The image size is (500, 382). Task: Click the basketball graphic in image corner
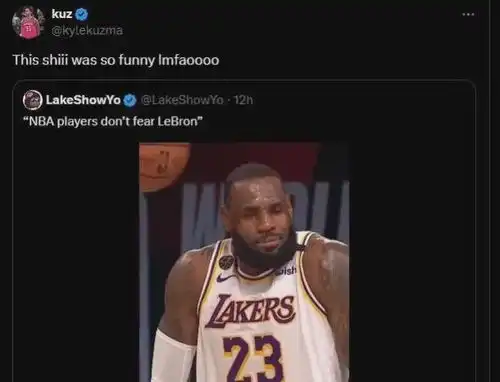pyautogui.click(x=164, y=167)
